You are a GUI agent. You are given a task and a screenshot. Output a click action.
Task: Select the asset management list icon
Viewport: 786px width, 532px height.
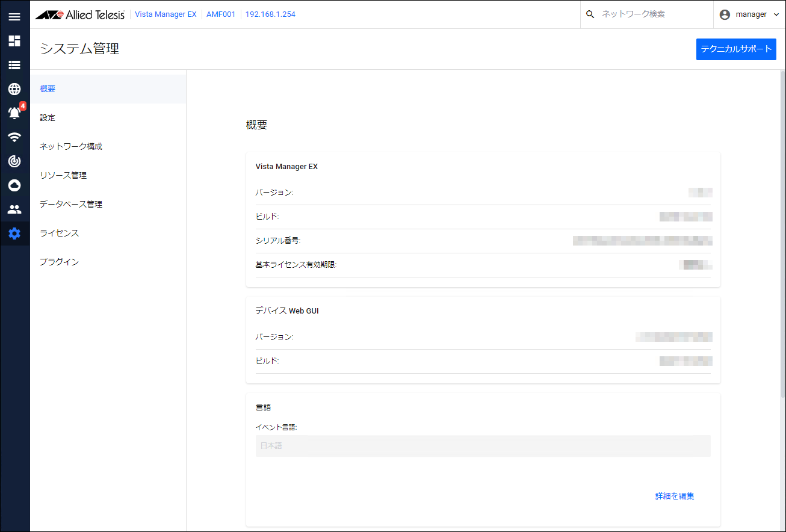point(14,65)
